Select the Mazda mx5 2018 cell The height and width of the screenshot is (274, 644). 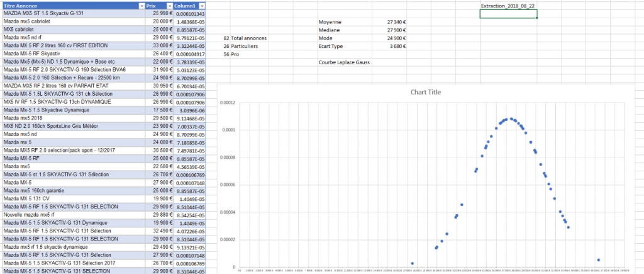click(74, 118)
